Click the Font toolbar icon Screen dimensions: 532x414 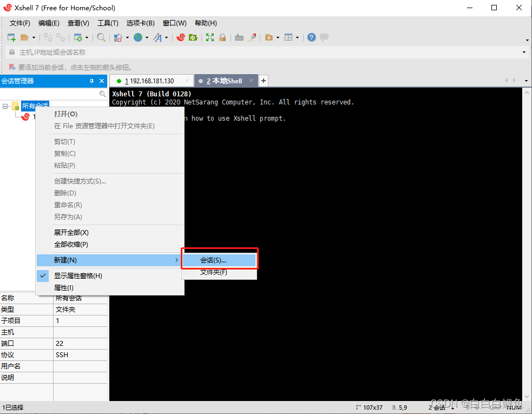pyautogui.click(x=157, y=37)
